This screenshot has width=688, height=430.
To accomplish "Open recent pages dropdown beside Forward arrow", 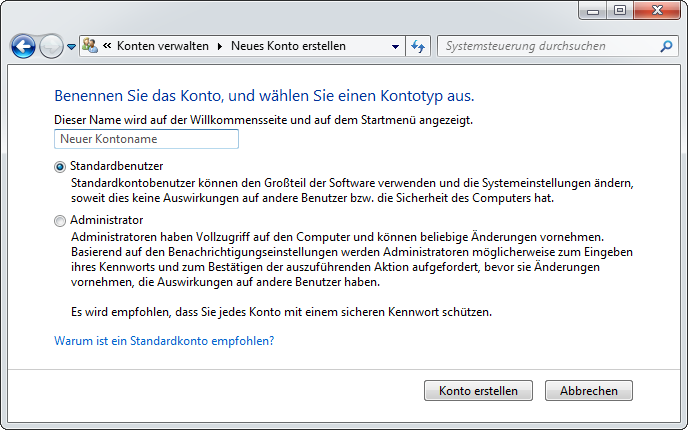I will coord(72,47).
